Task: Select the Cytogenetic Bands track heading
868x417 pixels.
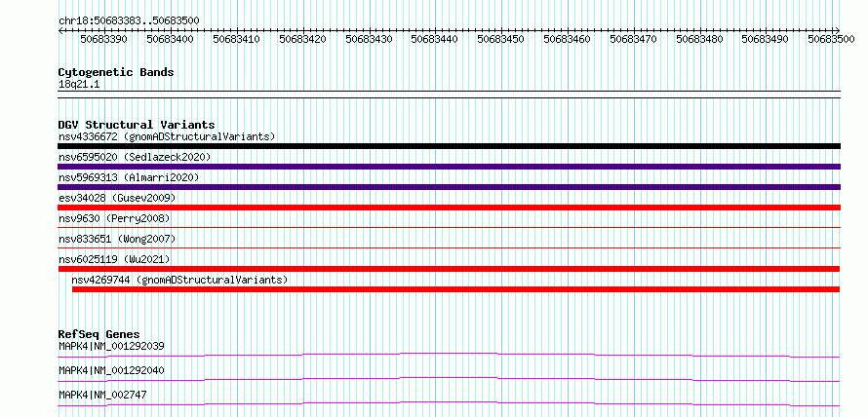Action: click(116, 72)
